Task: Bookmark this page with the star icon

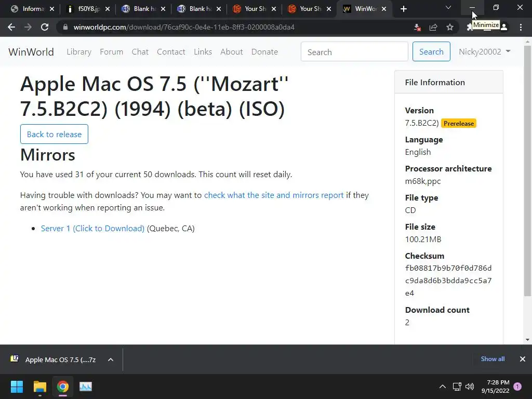Action: (450, 27)
